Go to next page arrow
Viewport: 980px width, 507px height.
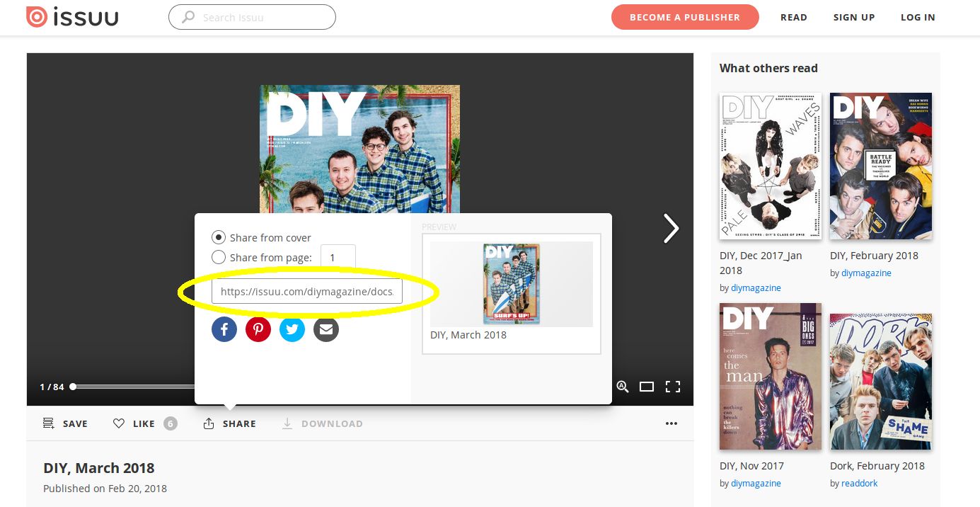(x=671, y=228)
